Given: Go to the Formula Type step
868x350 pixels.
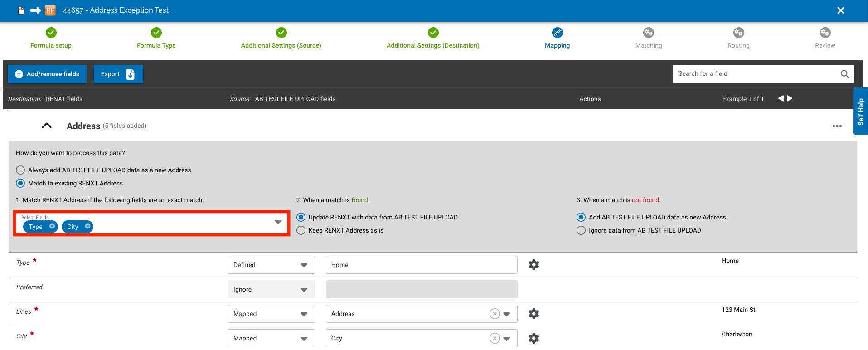Looking at the screenshot, I should click(x=156, y=38).
